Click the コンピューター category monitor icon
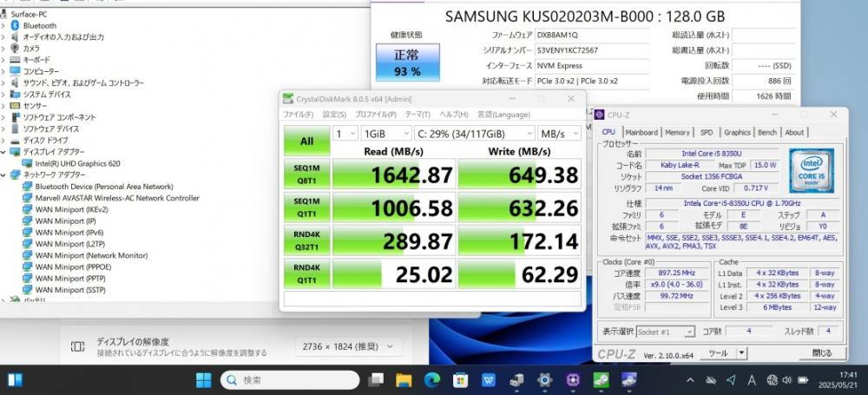 click(x=15, y=71)
